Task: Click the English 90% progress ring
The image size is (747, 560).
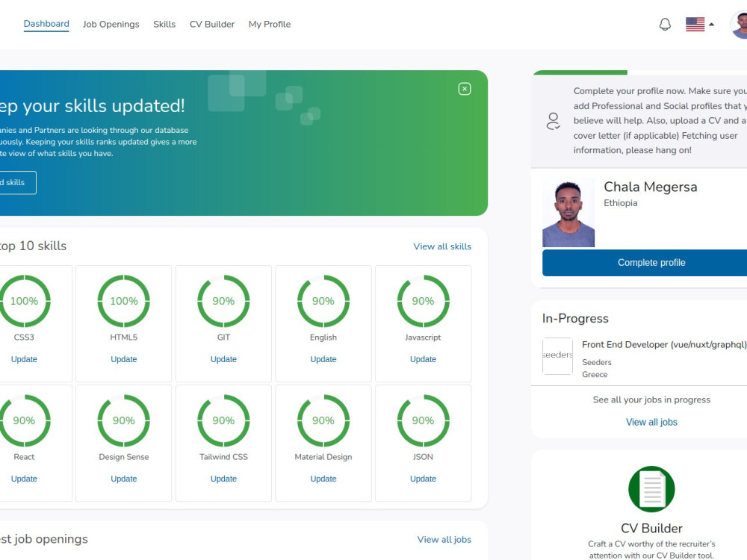Action: point(323,301)
